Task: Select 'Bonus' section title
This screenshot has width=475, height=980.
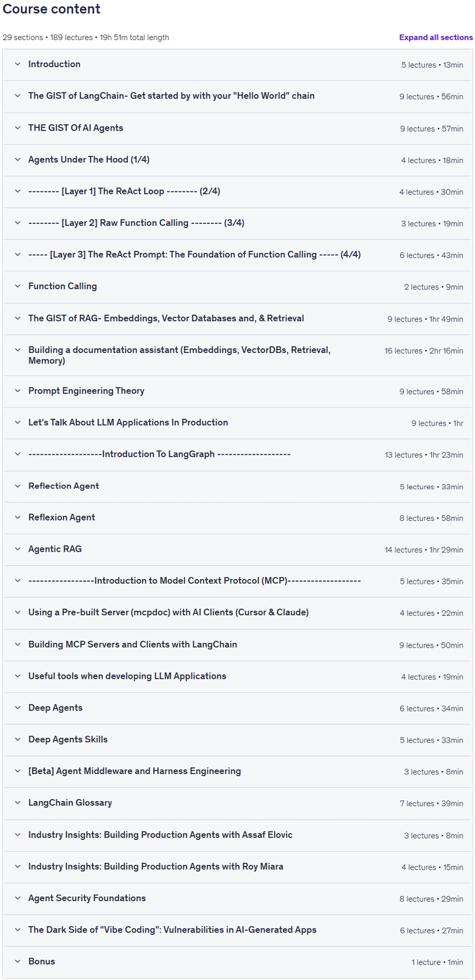Action: click(x=42, y=961)
